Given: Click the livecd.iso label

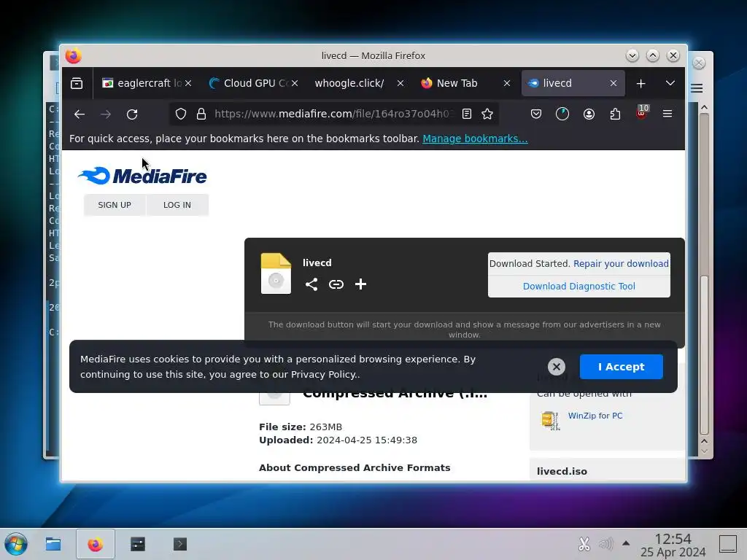Looking at the screenshot, I should pyautogui.click(x=562, y=472).
